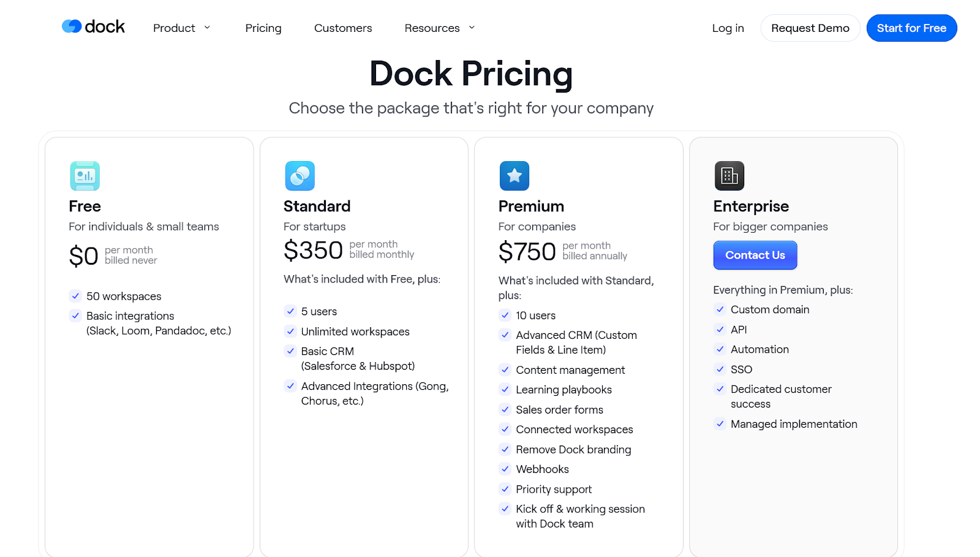Click checkmark beside Custom domain

(720, 309)
